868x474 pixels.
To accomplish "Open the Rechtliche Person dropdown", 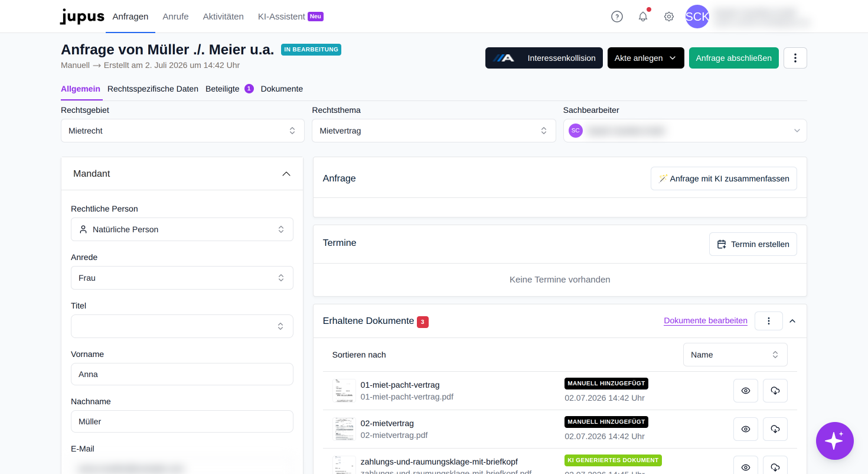I will click(182, 229).
